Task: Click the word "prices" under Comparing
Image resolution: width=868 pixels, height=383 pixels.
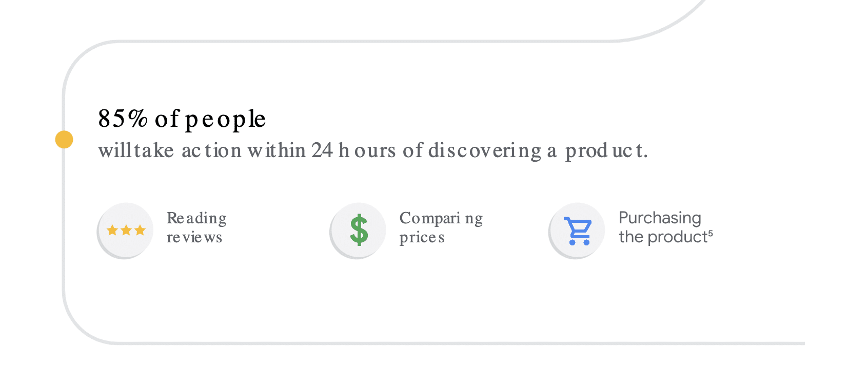Action: click(422, 238)
